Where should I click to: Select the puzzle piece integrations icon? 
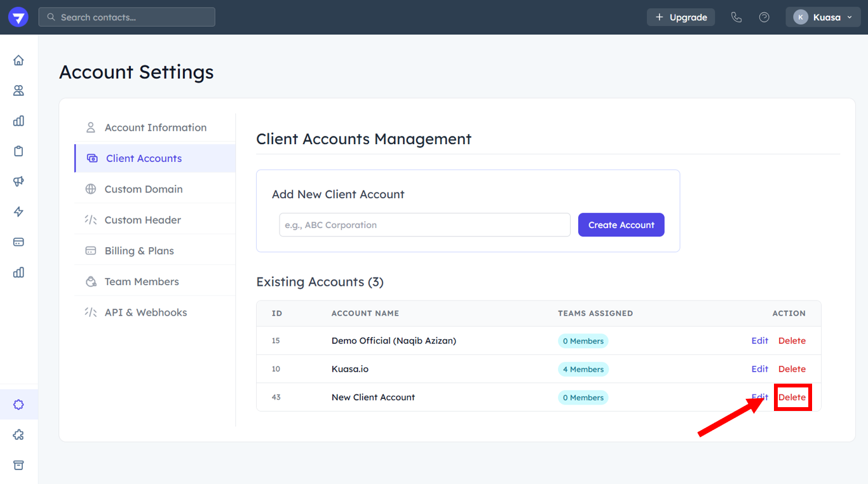[18, 435]
